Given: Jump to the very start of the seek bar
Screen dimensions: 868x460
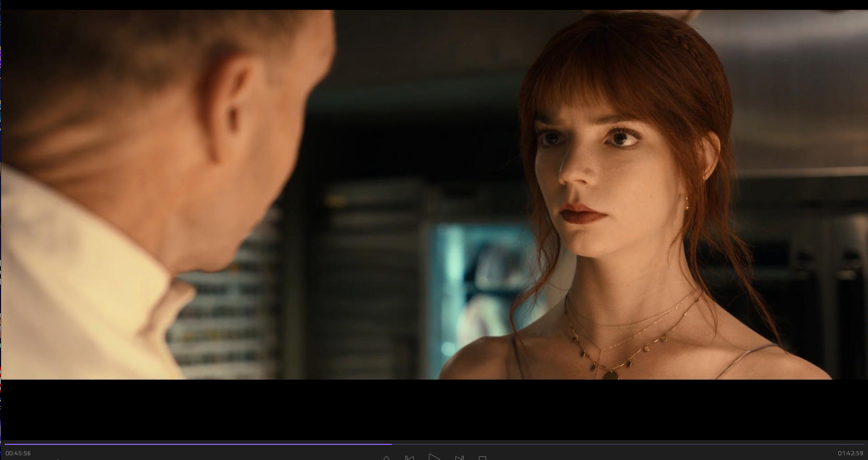Looking at the screenshot, I should [x=5, y=444].
